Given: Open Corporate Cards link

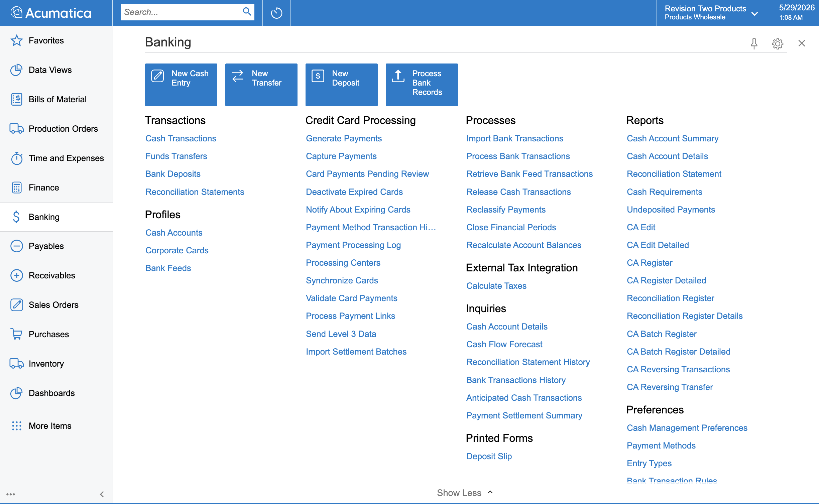Looking at the screenshot, I should click(177, 250).
